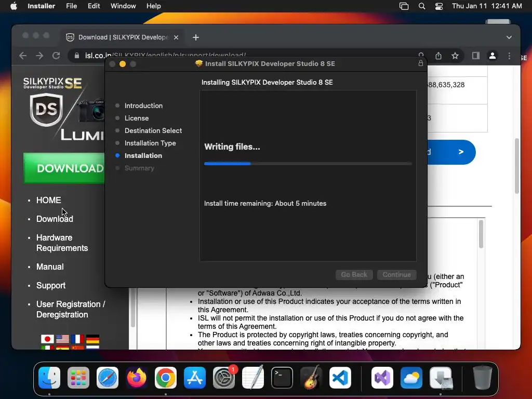Share the page from the Chrome toolbar
This screenshot has height=399, width=532.
pyautogui.click(x=438, y=56)
